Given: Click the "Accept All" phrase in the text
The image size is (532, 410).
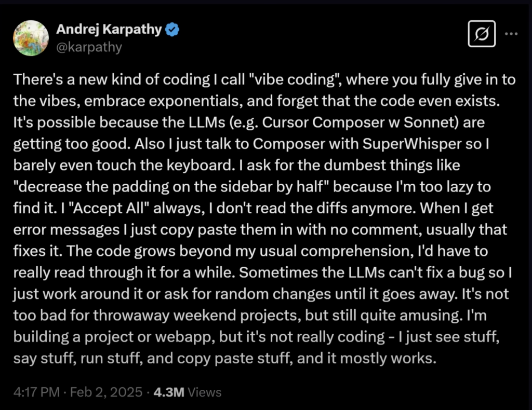Looking at the screenshot, I should (109, 208).
